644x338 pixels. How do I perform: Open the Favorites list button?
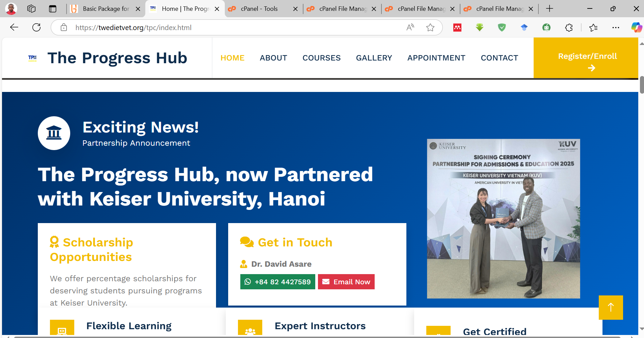(593, 27)
